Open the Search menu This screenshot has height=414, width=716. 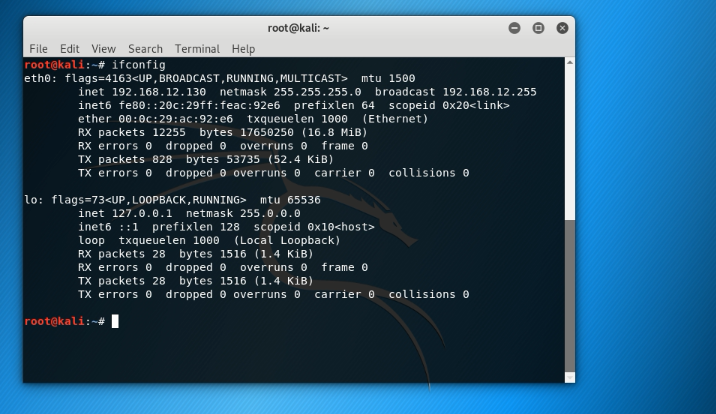145,49
